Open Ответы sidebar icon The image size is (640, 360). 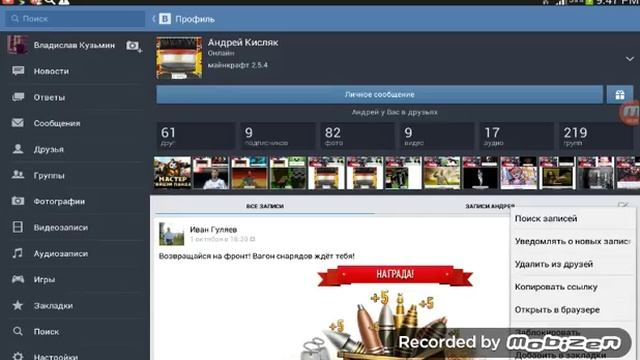[18, 97]
